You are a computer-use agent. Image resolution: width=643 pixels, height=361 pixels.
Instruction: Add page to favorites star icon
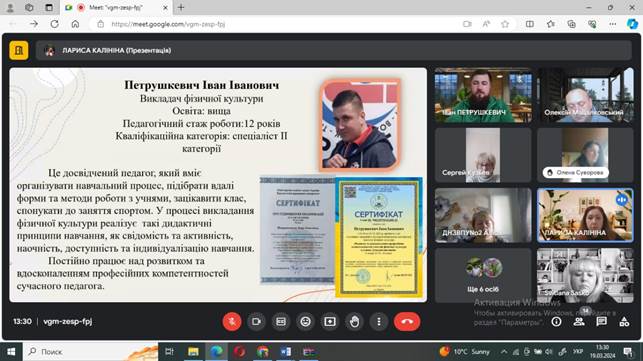505,24
